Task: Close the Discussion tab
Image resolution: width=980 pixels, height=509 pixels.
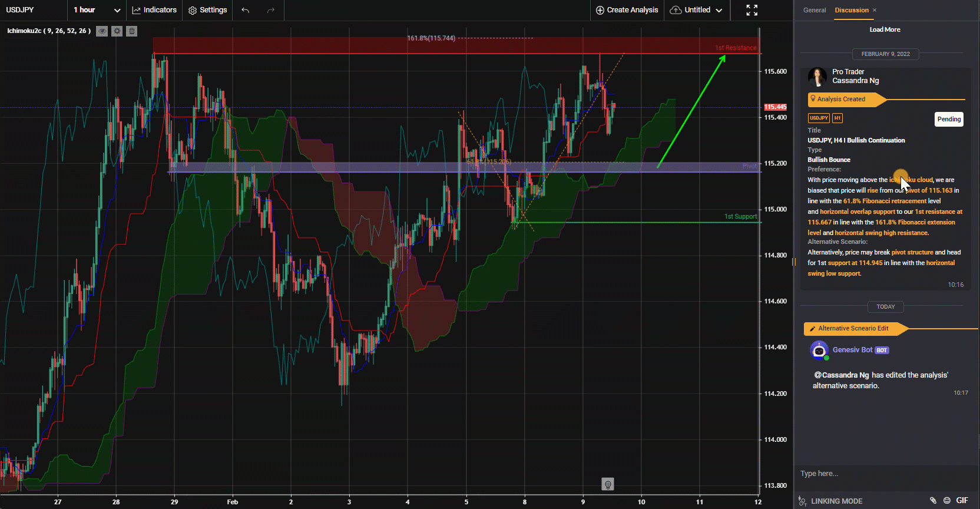Action: pos(875,10)
